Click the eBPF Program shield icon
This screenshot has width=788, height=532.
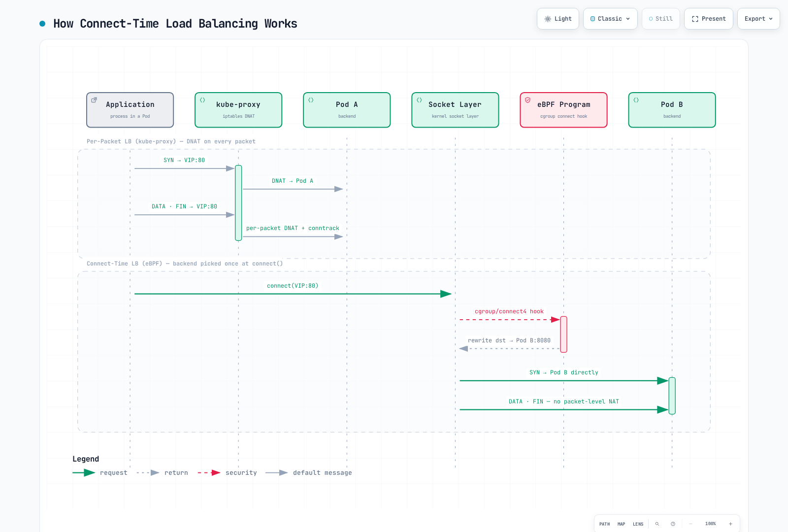point(527,100)
